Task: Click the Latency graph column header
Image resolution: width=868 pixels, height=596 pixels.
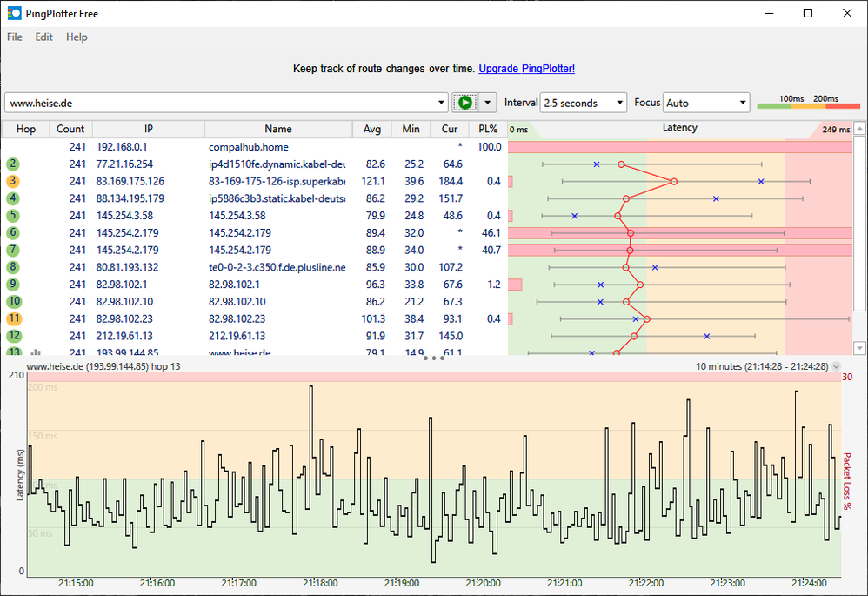Action: [x=680, y=128]
